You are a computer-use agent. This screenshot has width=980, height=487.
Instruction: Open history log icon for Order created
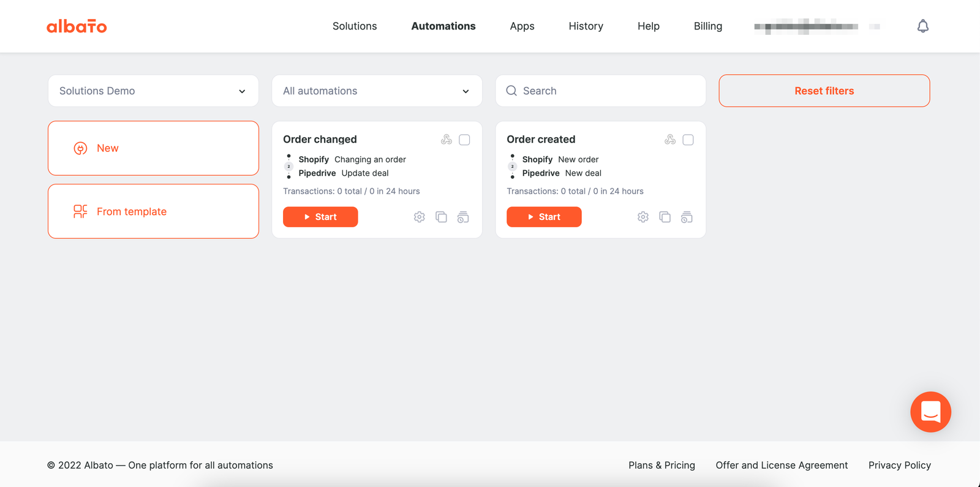[x=687, y=217]
